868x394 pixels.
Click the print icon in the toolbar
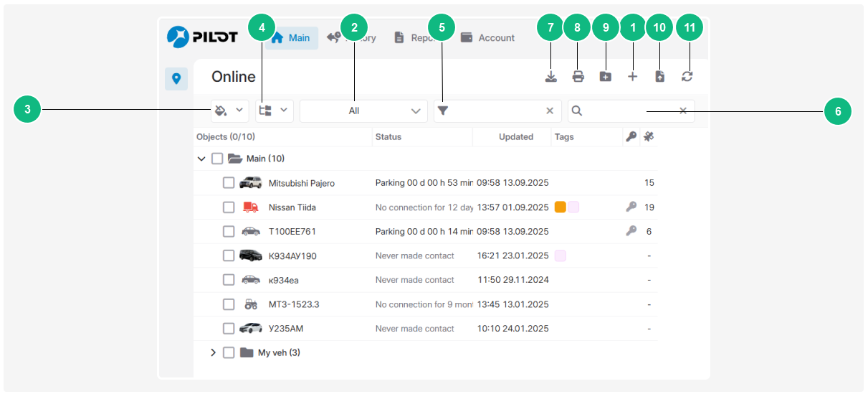tap(578, 77)
